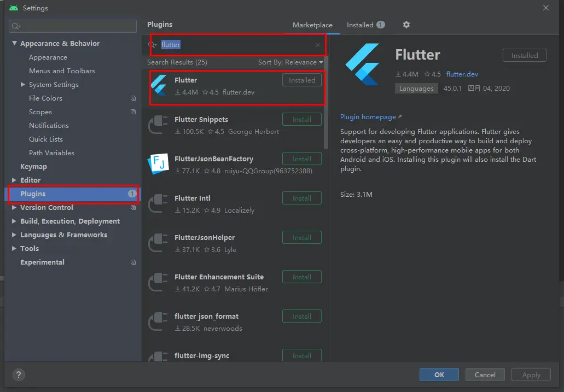
Task: Open Path Variables settings page
Action: coord(51,153)
